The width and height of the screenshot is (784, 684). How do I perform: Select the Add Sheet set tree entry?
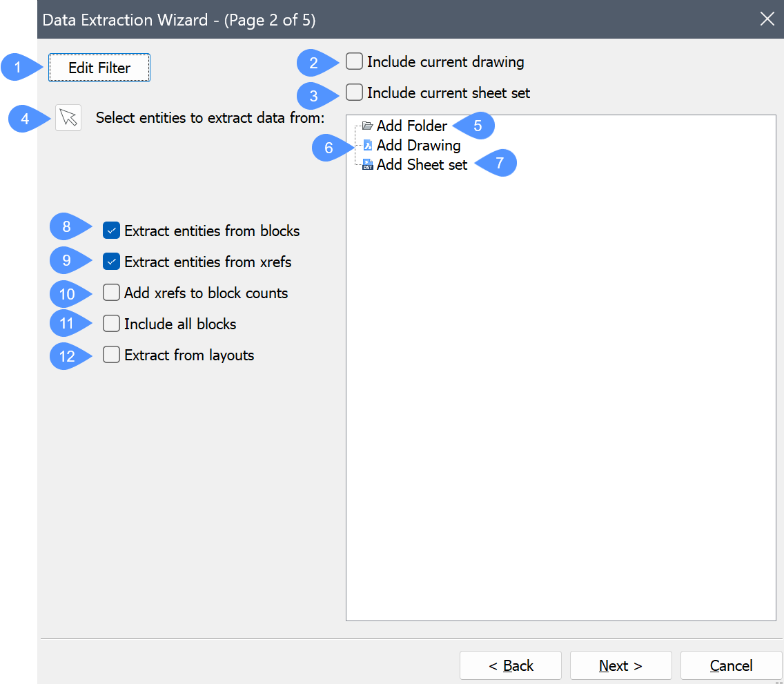(422, 165)
